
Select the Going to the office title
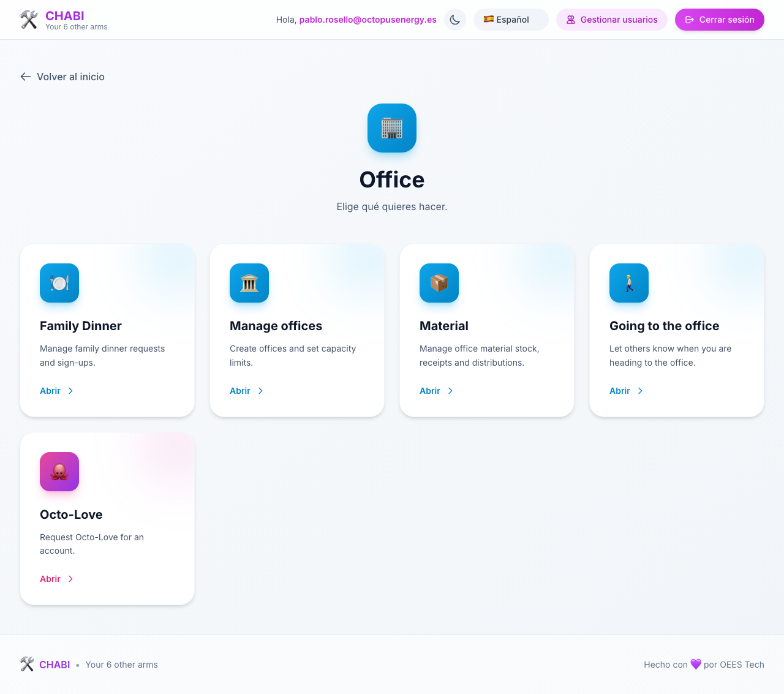coord(664,326)
